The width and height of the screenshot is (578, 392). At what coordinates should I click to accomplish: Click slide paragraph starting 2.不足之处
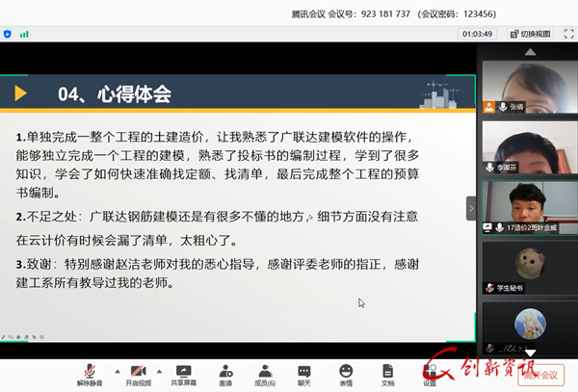tap(217, 228)
